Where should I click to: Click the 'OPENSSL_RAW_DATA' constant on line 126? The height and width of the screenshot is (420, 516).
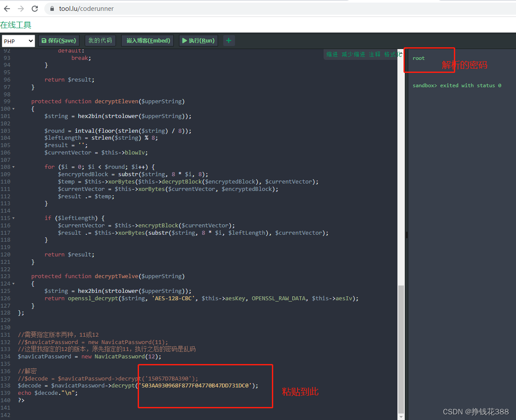click(278, 299)
